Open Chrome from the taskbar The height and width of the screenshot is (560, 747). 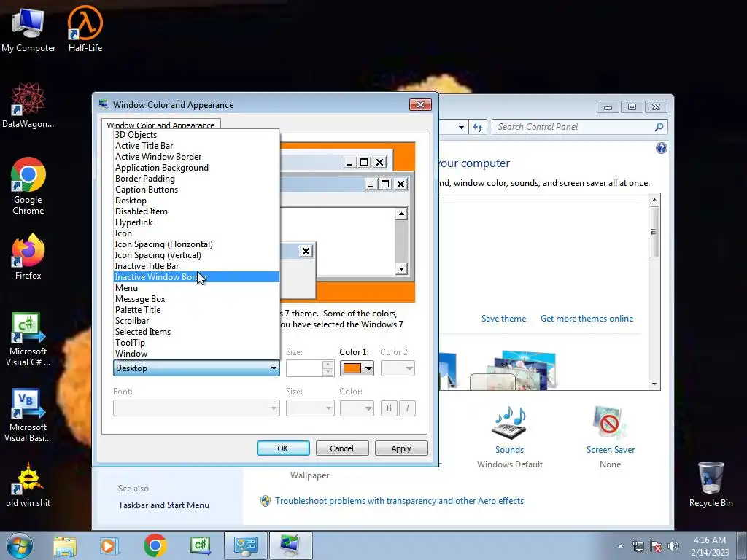point(155,546)
